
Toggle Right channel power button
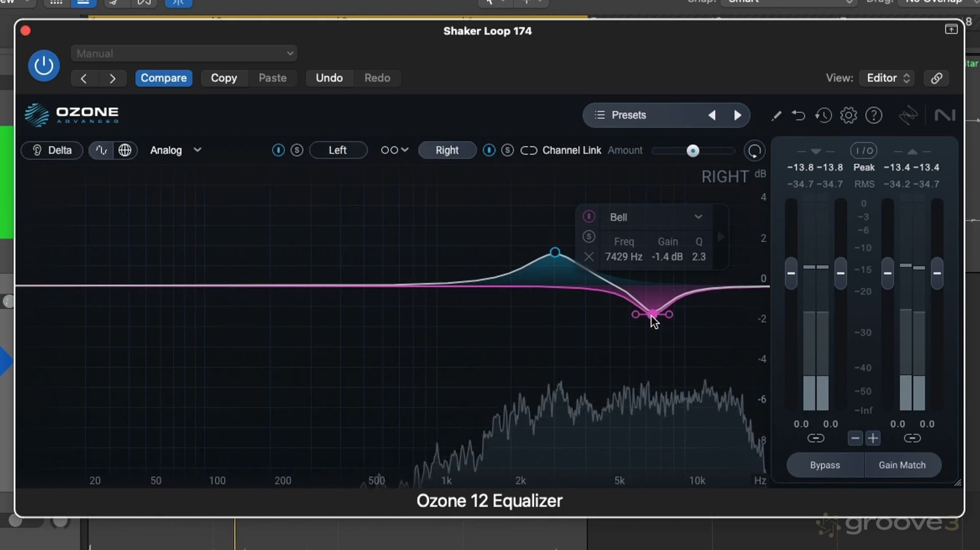(489, 151)
